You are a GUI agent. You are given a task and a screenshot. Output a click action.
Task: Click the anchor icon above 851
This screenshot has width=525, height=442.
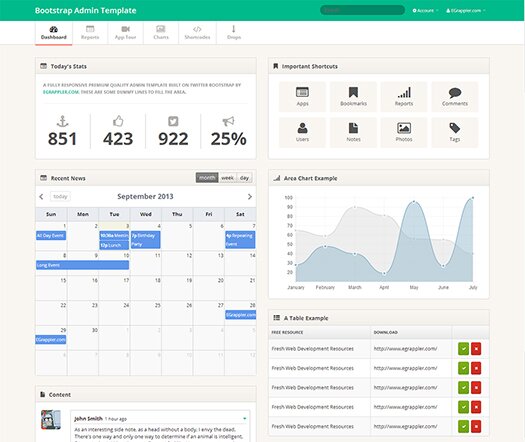tap(63, 121)
